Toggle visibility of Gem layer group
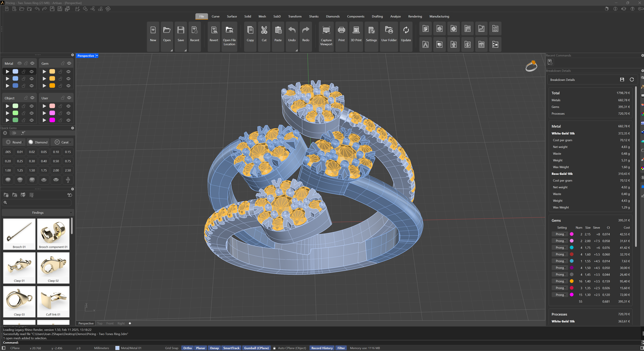 [69, 63]
